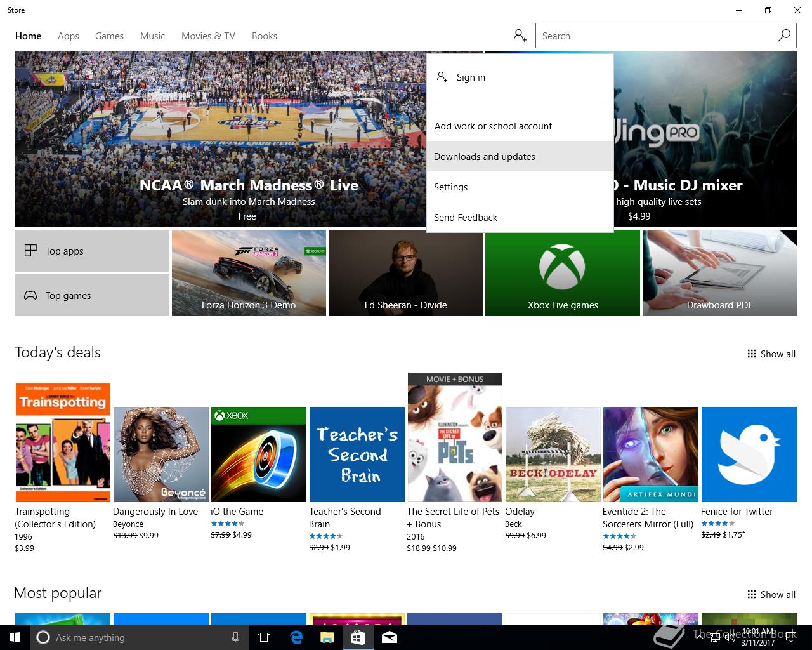Click the Beyoncé artist name

point(128,524)
